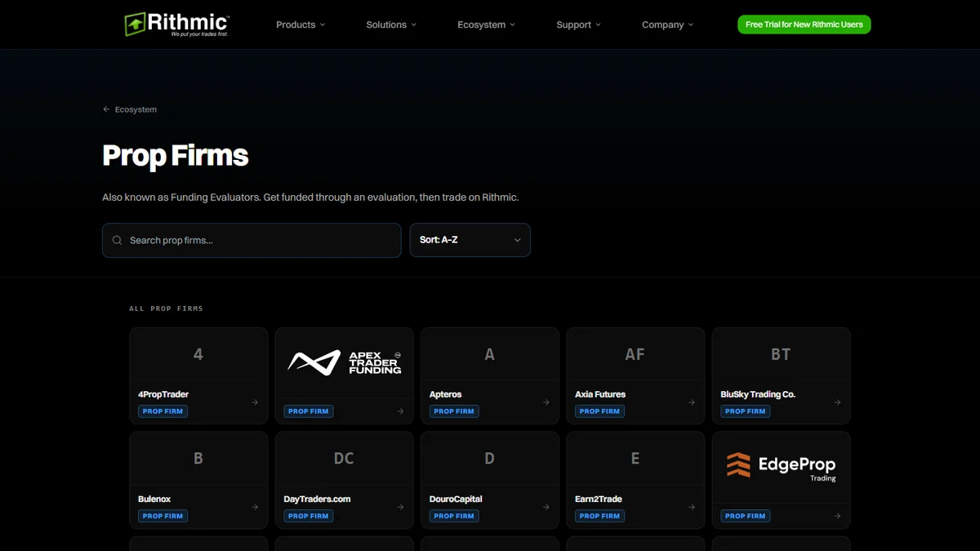Viewport: 980px width, 551px height.
Task: Click PROP FIRM badge on BluSky Trading card
Action: coord(746,411)
